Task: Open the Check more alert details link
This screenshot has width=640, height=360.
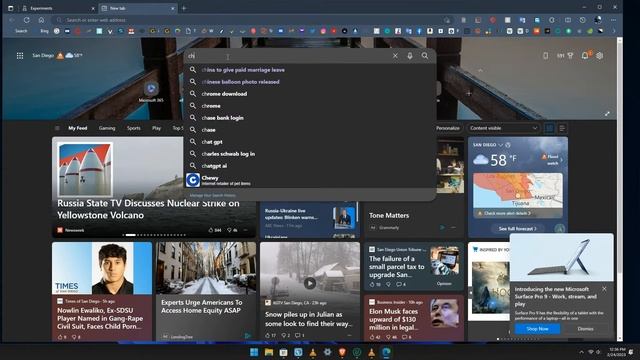Action: pyautogui.click(x=507, y=213)
